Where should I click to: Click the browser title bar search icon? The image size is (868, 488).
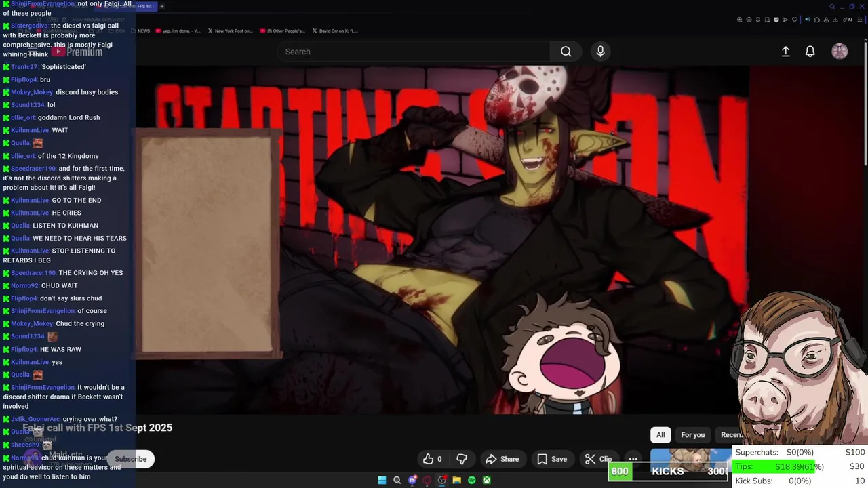click(x=832, y=7)
